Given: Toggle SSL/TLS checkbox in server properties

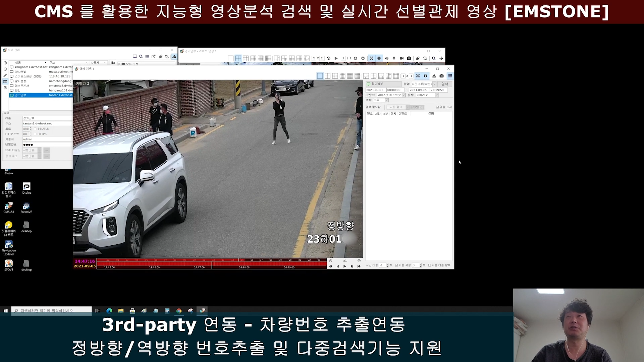Looking at the screenshot, I should [x=35, y=129].
